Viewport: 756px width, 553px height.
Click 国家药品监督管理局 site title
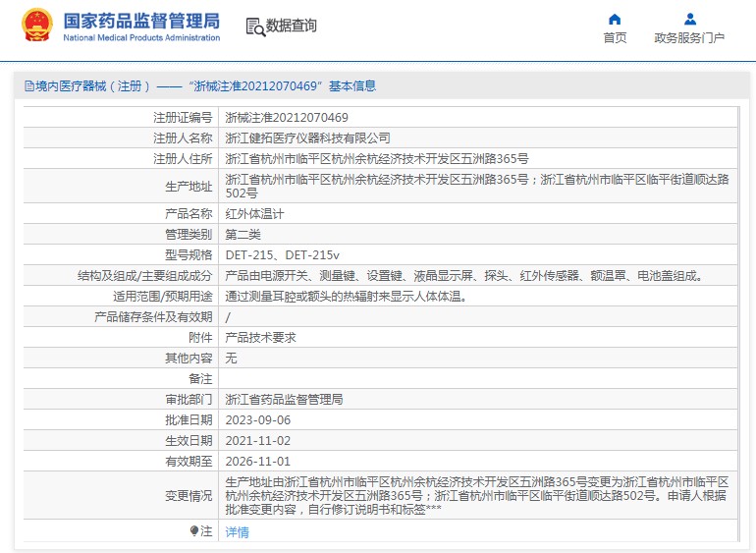point(141,22)
